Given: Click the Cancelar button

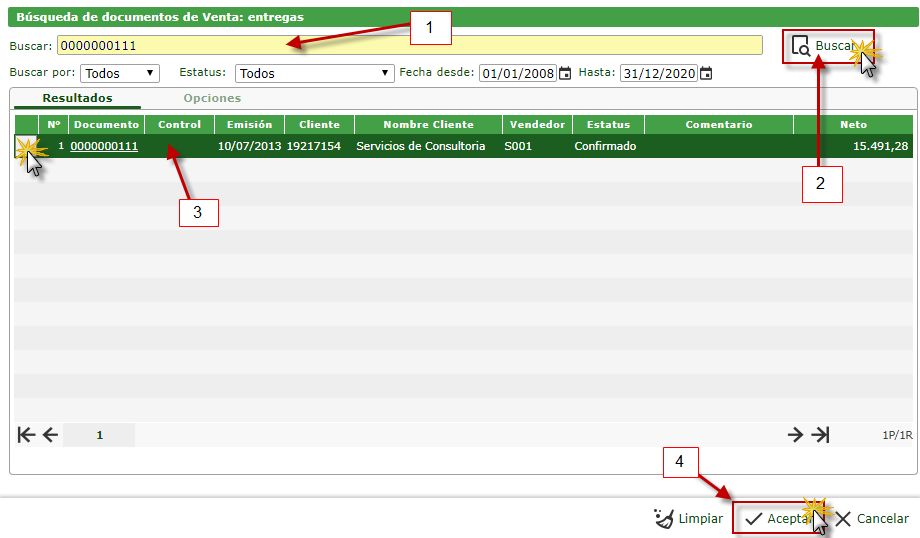Looking at the screenshot, I should tap(872, 519).
